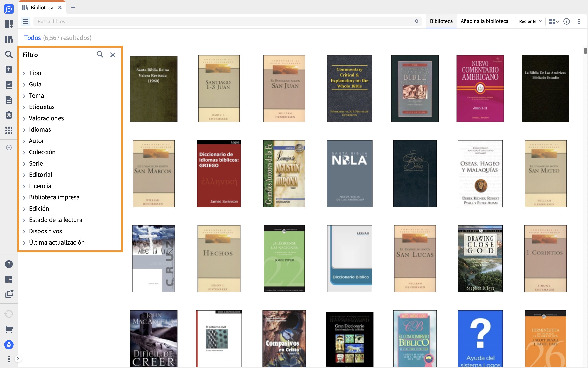This screenshot has height=368, width=588.
Task: Open Oseas, Hageo y Malaquías cover
Action: click(x=480, y=173)
